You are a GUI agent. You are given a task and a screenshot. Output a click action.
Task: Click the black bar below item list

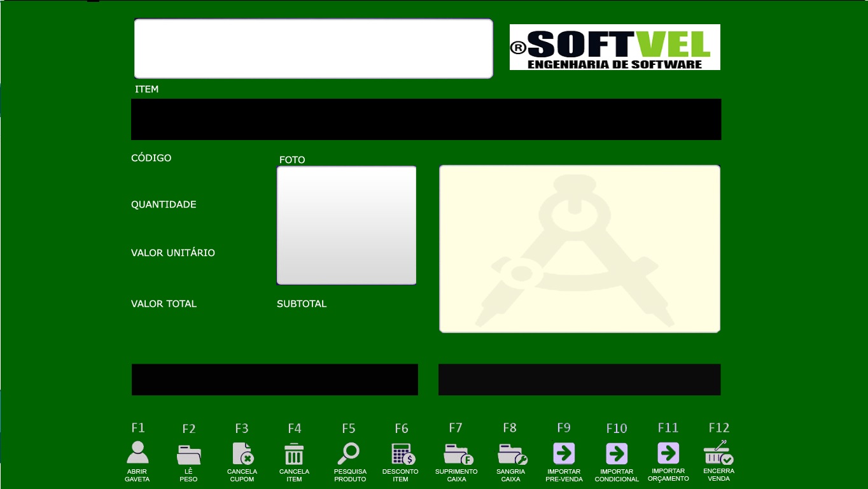coord(579,379)
